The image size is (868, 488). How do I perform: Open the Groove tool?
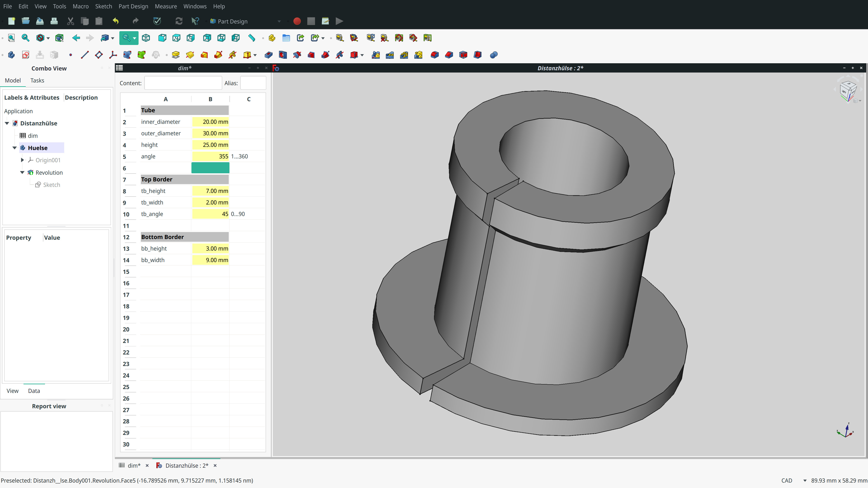297,54
